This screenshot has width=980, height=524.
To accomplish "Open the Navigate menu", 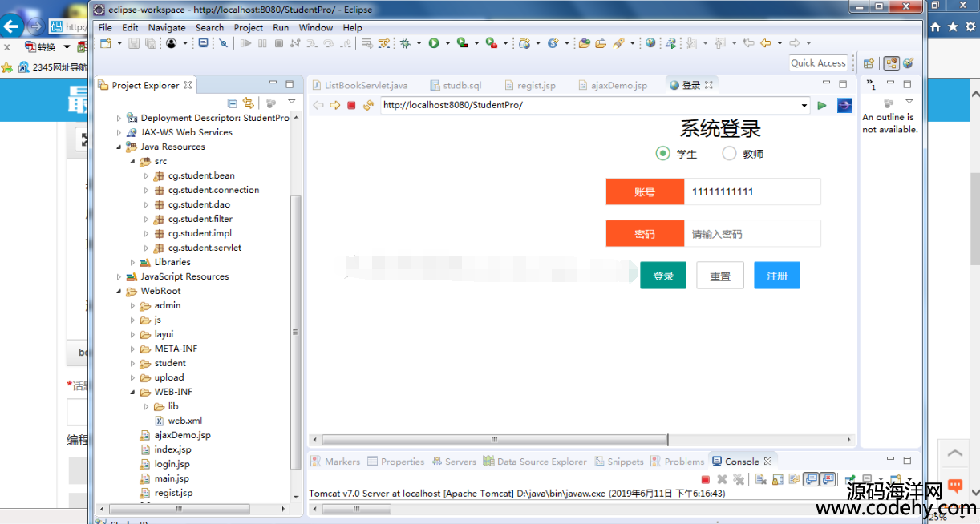I will [166, 27].
